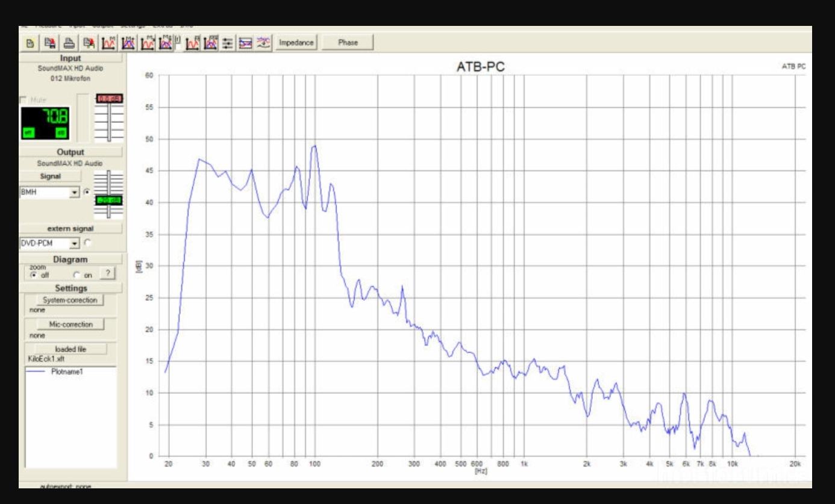Viewport: 835px width, 504px height.
Task: Click the '?' help button in the Diagram section
Action: click(107, 273)
